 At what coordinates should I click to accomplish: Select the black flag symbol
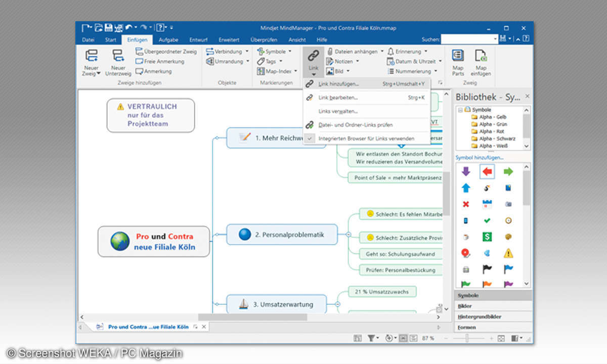[487, 269]
